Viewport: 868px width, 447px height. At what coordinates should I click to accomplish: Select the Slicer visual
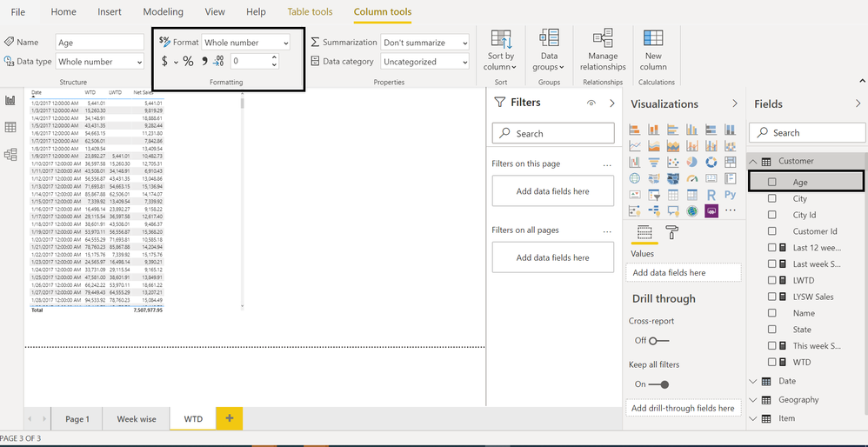tap(654, 195)
